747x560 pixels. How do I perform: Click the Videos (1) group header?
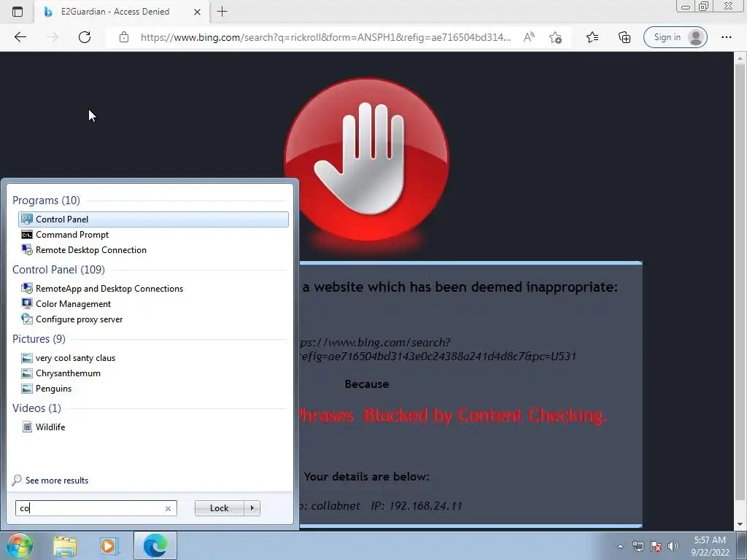[36, 408]
